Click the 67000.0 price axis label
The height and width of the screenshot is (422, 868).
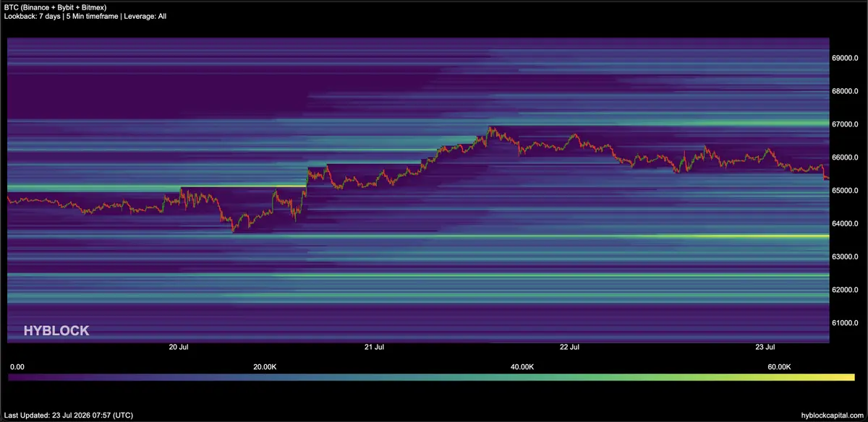845,124
